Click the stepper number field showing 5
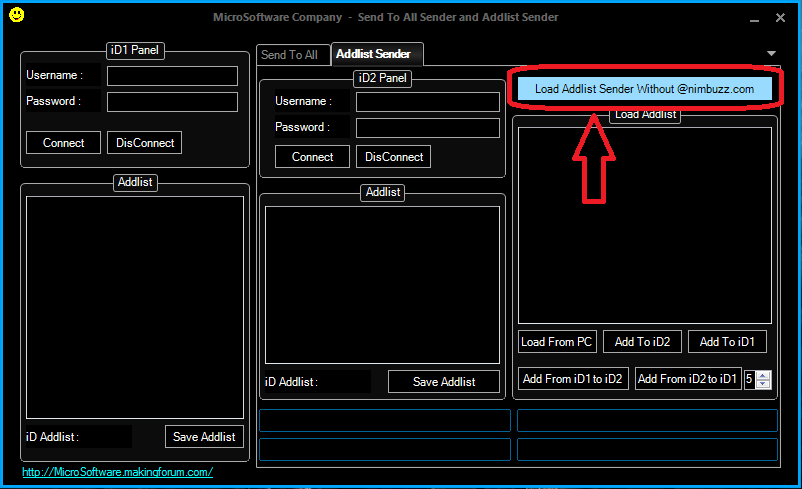Image resolution: width=802 pixels, height=489 pixels. click(750, 380)
